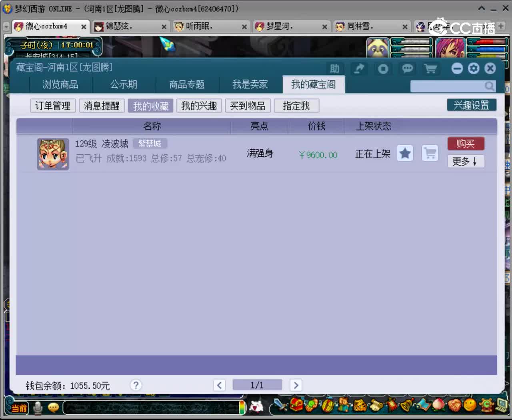The width and height of the screenshot is (512, 420).
Task: Click the white ghost mascot icon
Action: click(x=256, y=406)
